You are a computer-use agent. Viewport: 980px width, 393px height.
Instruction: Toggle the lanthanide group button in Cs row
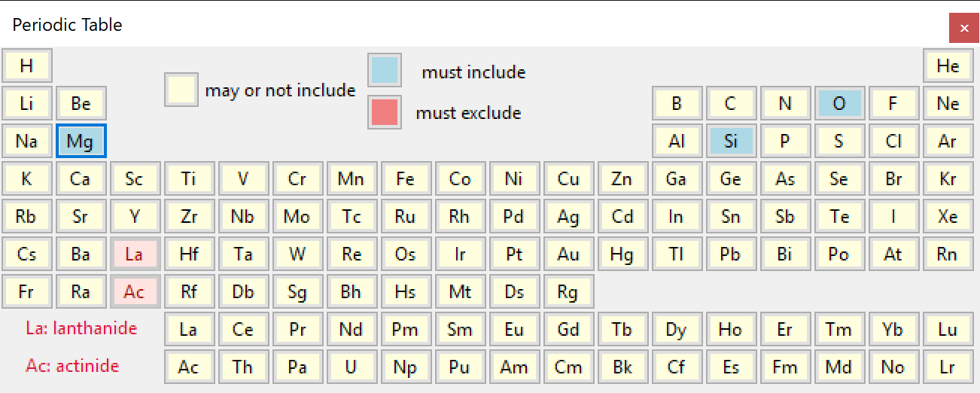tap(135, 254)
